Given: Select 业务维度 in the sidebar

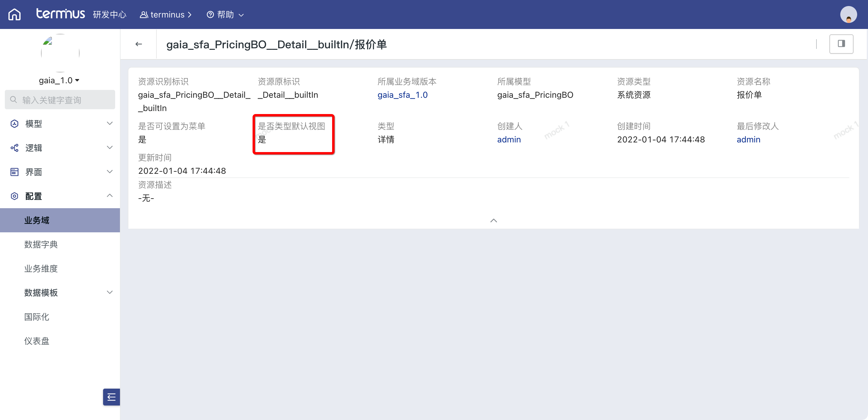Looking at the screenshot, I should tap(60, 269).
